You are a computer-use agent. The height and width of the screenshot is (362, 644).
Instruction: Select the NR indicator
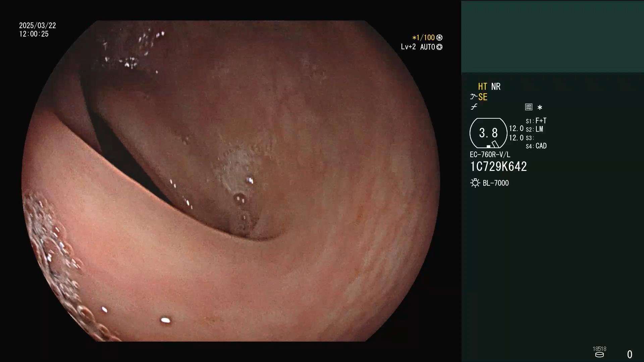(496, 86)
